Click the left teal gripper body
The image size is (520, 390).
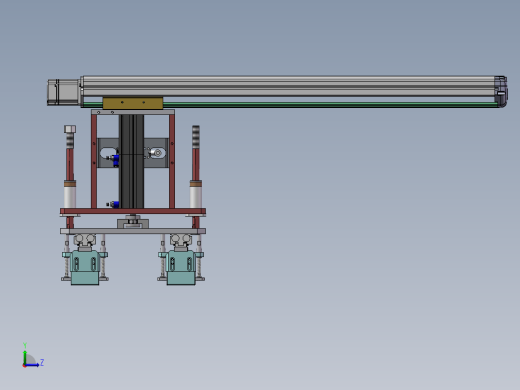85,267
